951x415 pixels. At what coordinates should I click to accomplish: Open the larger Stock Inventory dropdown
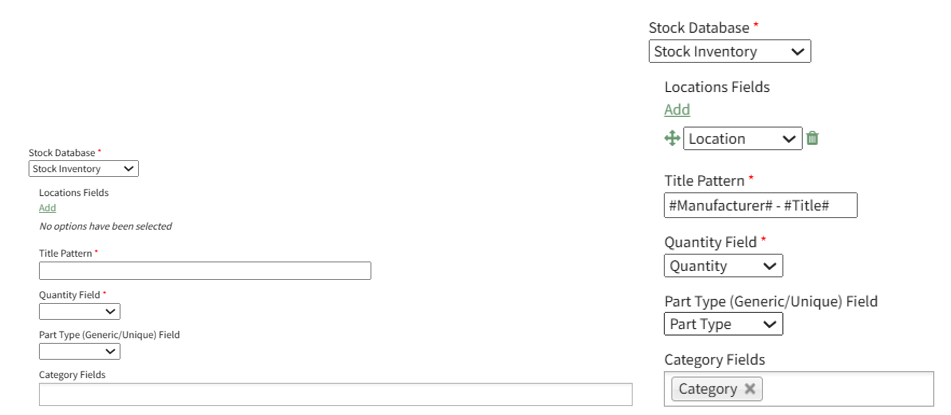(729, 51)
